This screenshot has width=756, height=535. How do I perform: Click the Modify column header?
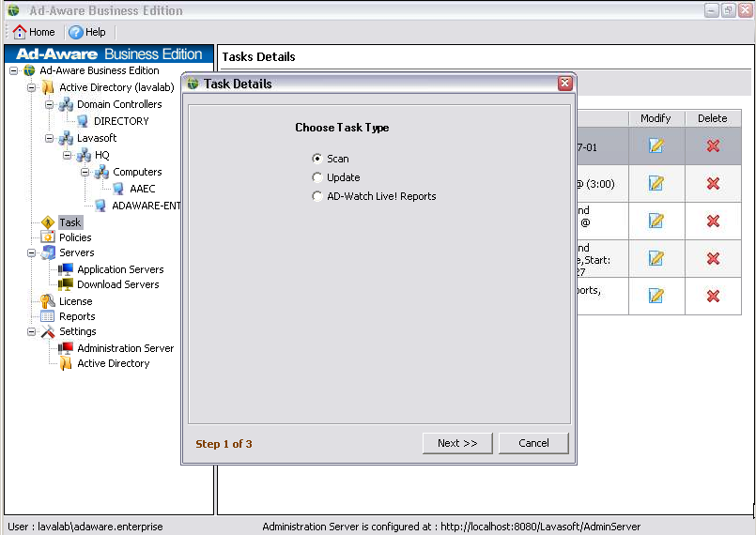pos(656,118)
